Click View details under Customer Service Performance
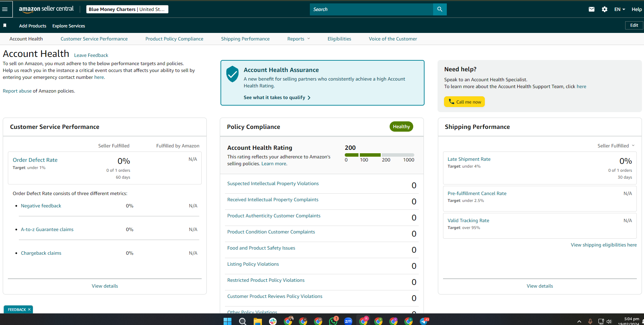The width and height of the screenshot is (644, 325). (x=105, y=286)
